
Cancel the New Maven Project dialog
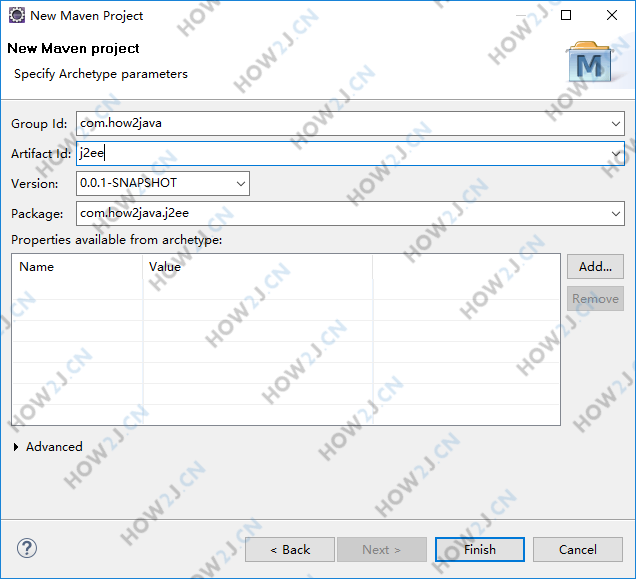click(578, 550)
